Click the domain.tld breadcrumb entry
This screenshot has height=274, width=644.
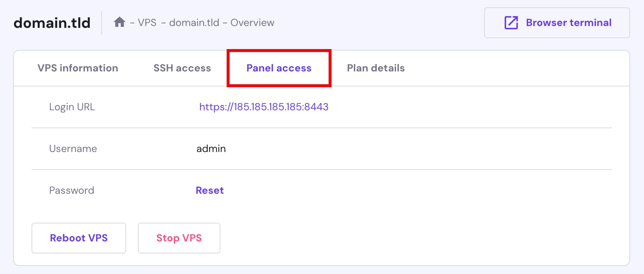(194, 22)
